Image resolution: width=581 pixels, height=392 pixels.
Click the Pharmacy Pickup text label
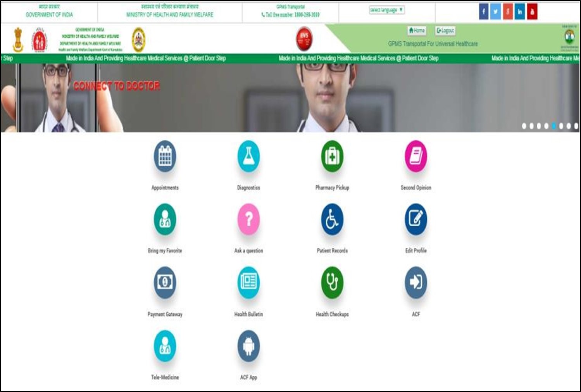point(332,188)
